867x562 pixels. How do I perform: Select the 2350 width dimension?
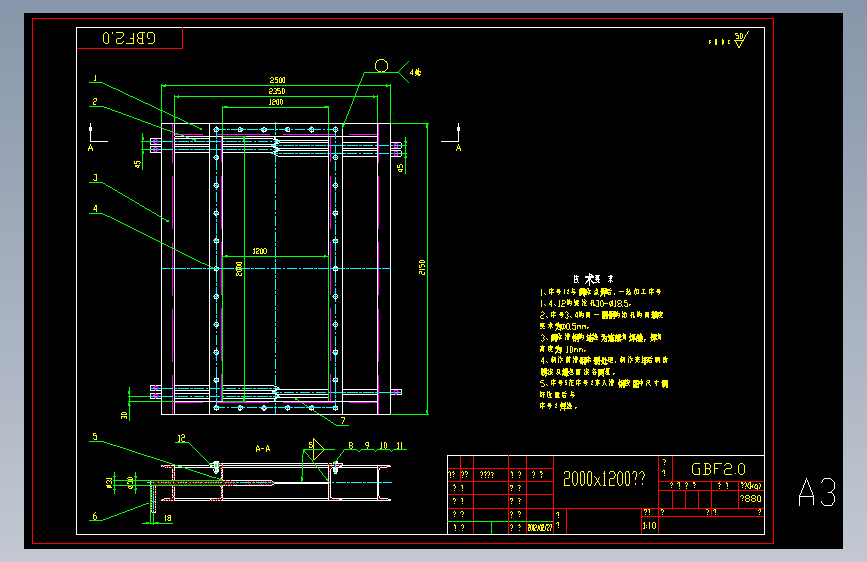coord(277,91)
